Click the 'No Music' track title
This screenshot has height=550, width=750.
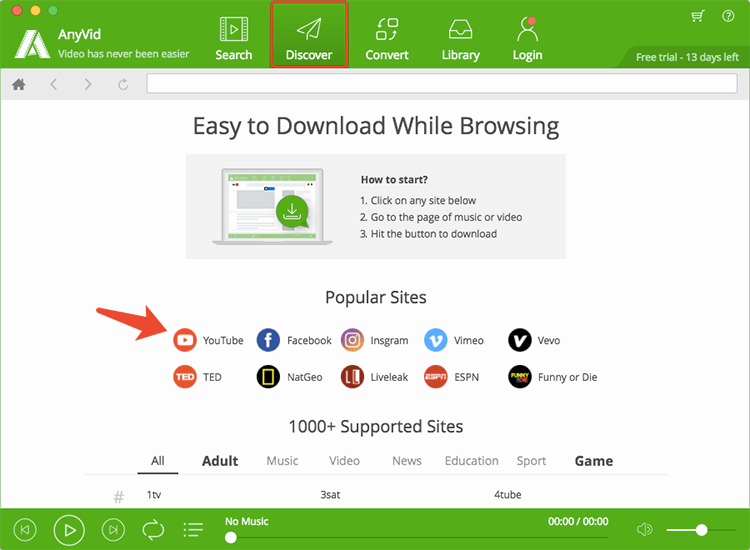(247, 521)
